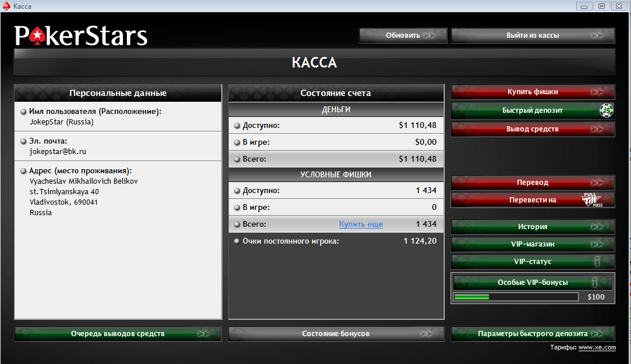This screenshot has width=631, height=364.
Task: Click play chips in-game value 0
Action: coord(434,208)
